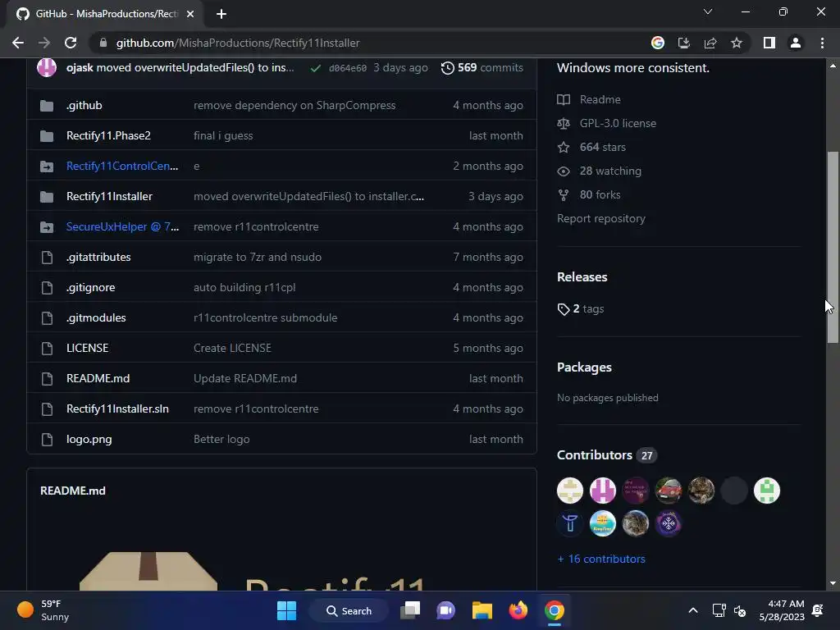Viewport: 840px width, 630px height.
Task: Open the logo.png file
Action: 89,440
